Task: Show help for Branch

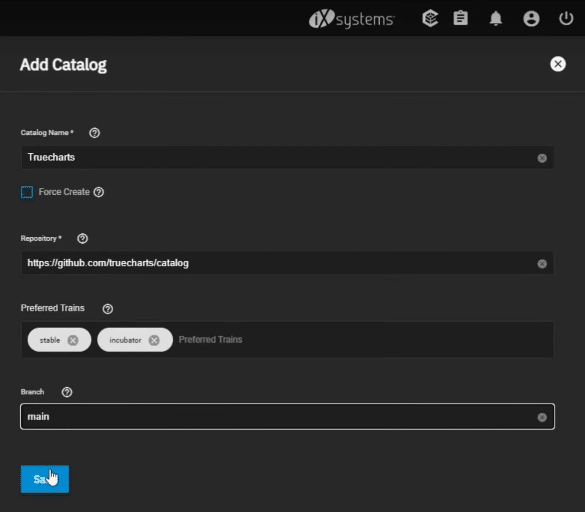Action: [x=67, y=392]
